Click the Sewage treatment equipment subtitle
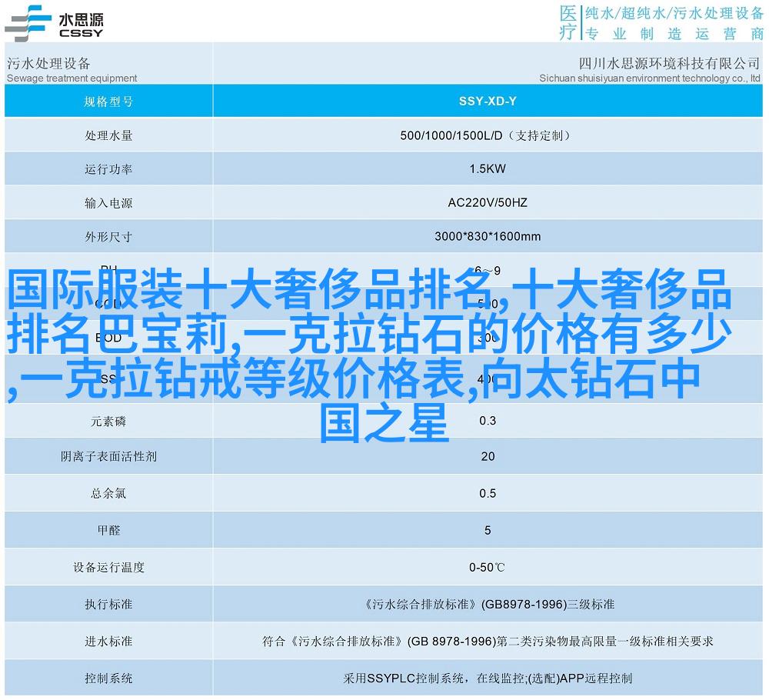 (72, 78)
